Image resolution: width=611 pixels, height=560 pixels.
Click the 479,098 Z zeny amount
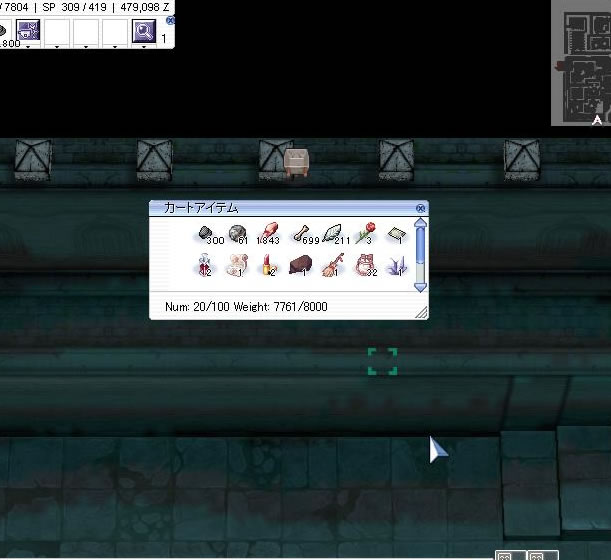[x=145, y=7]
